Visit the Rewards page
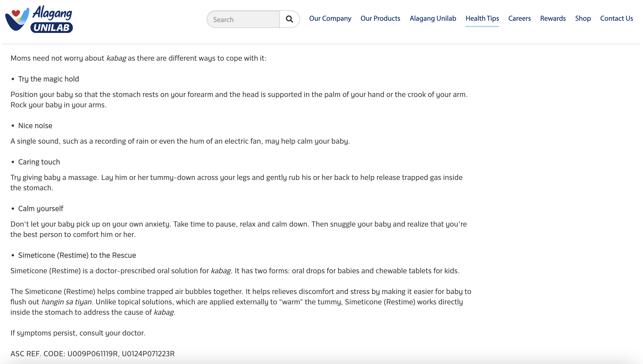Screen dimensions: 643x364 coord(553,18)
